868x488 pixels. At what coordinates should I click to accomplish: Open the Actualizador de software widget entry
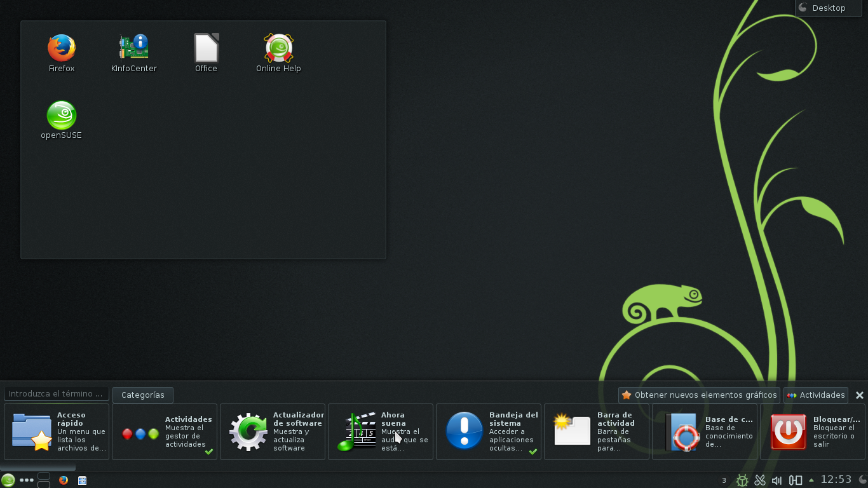tap(272, 431)
